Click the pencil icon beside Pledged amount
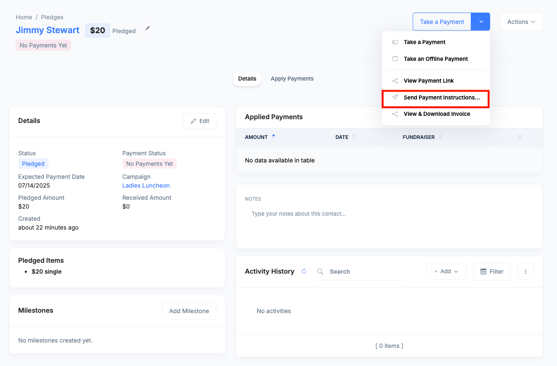This screenshot has width=557, height=366. click(147, 28)
